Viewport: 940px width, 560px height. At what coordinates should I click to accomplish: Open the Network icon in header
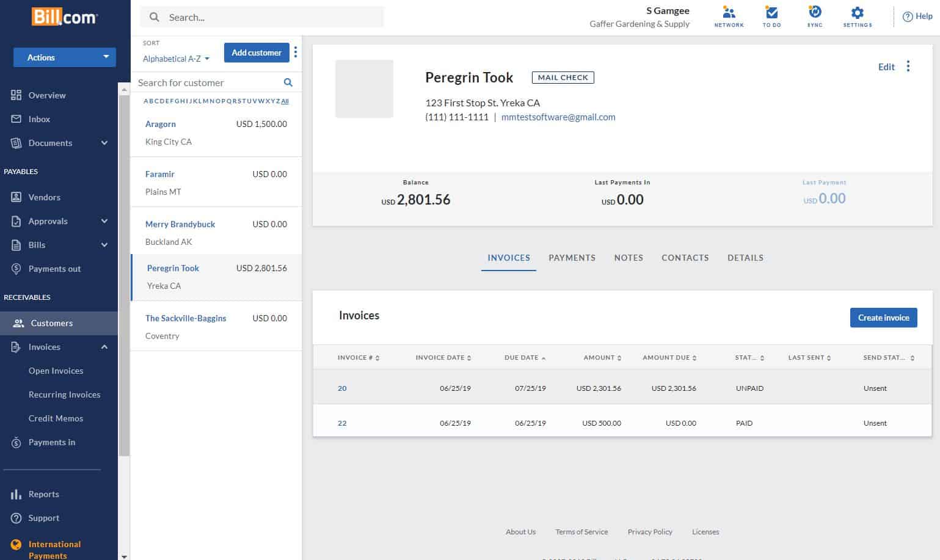(729, 13)
